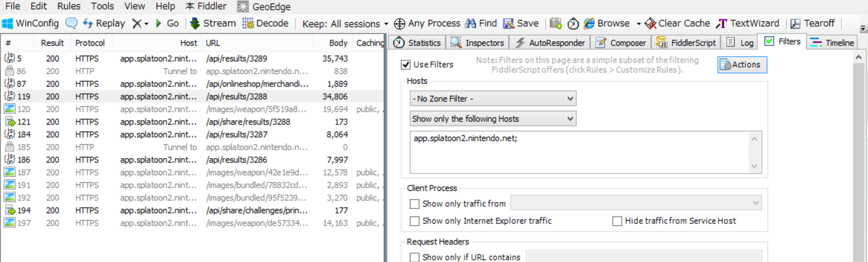Enable Show only traffic from checkbox
The height and width of the screenshot is (262, 868).
[414, 204]
